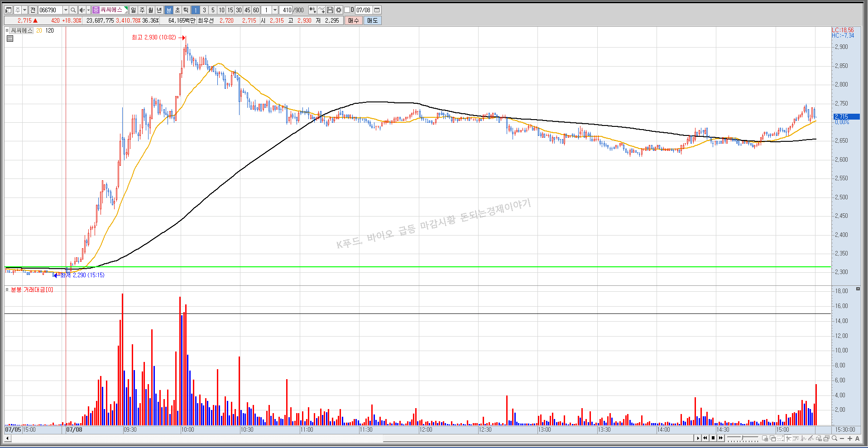Screen dimensions: 868x448
Task: Click the 20 moving average legend value
Action: (x=39, y=30)
